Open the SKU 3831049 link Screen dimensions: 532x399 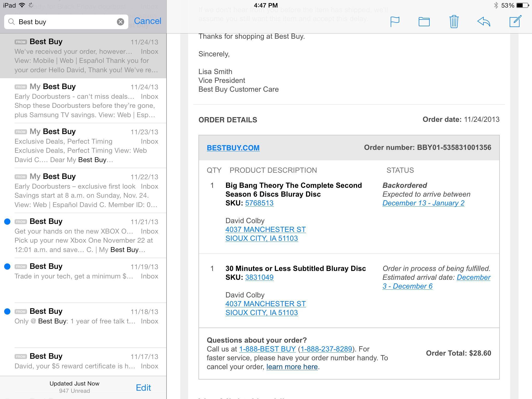[259, 277]
